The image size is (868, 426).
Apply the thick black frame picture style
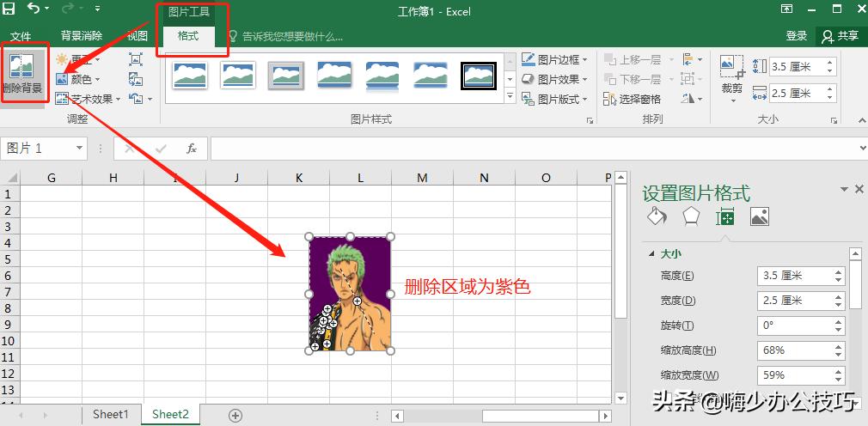click(479, 76)
